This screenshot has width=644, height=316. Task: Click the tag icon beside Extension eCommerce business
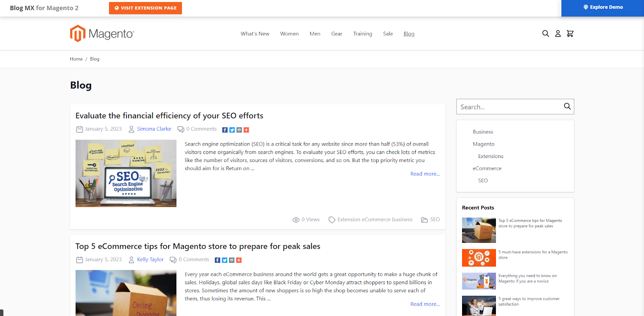pyautogui.click(x=332, y=220)
